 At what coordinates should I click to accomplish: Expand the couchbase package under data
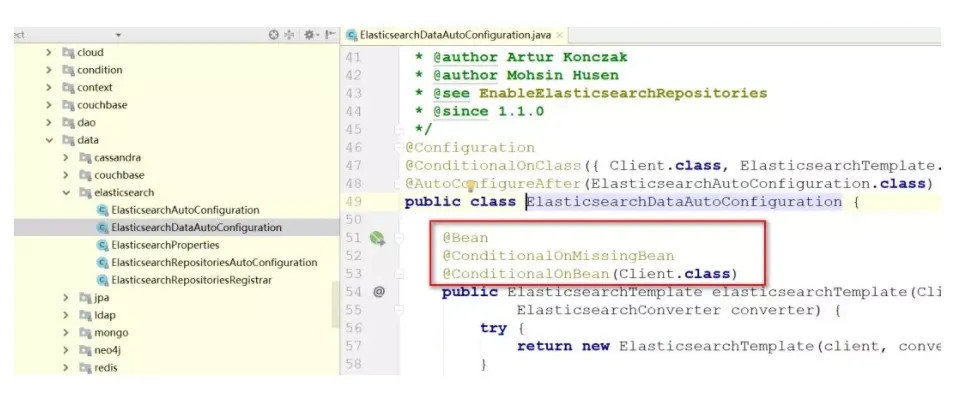[66, 175]
